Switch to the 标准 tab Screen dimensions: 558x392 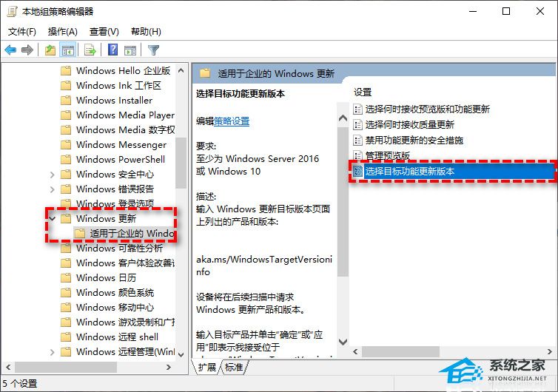click(x=234, y=367)
